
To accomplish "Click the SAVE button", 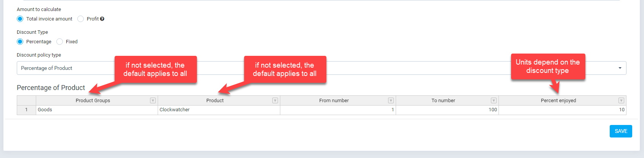I will tap(621, 131).
